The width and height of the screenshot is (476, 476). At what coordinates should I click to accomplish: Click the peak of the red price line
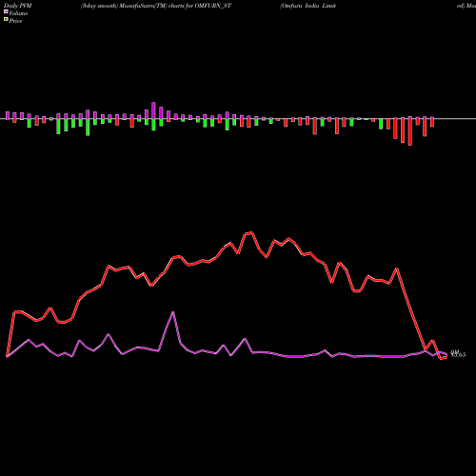(251, 233)
